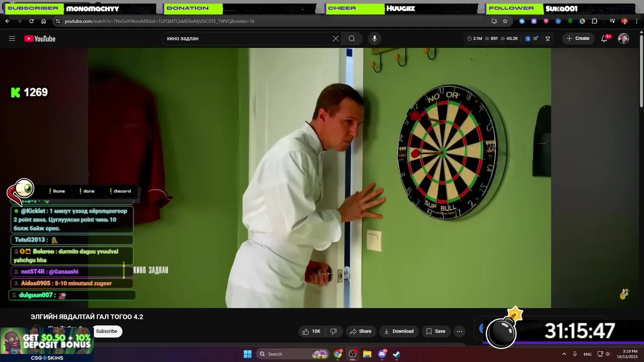This screenshot has width=644, height=362.
Task: Open Discord from the taskbar
Action: 382,354
